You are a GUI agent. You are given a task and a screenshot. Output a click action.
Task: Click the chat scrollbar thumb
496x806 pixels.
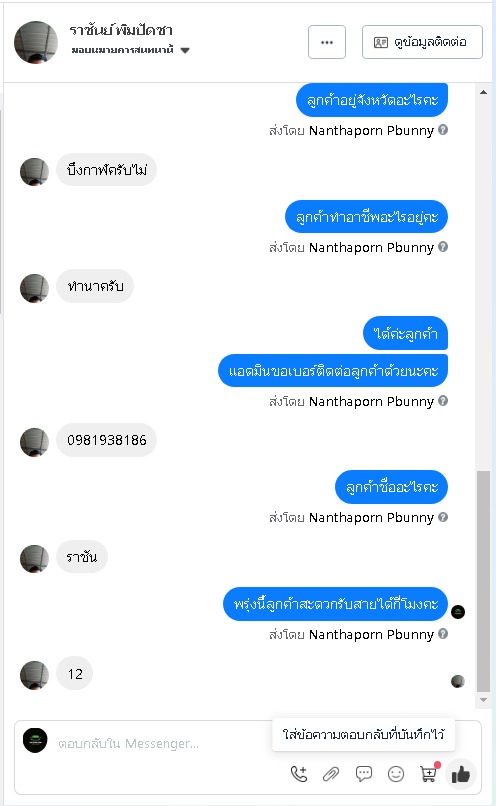[x=483, y=581]
